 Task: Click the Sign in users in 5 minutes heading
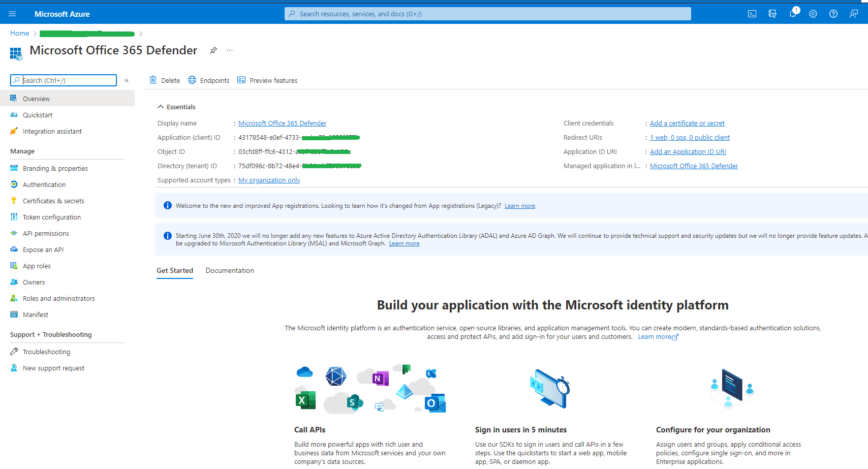[x=521, y=430]
